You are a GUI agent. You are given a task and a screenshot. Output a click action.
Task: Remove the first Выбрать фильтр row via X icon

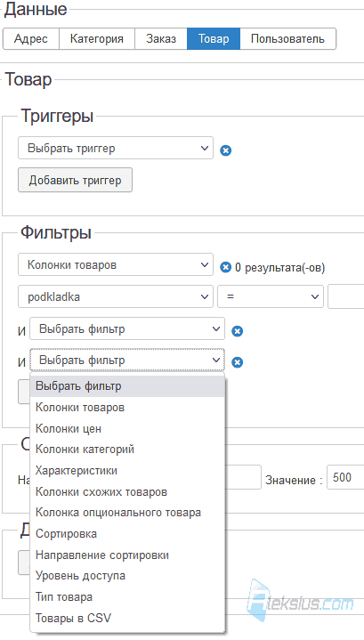237,331
